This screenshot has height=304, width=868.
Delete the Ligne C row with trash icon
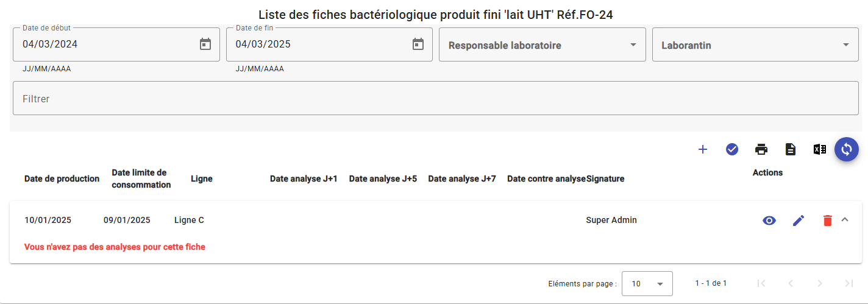(827, 221)
